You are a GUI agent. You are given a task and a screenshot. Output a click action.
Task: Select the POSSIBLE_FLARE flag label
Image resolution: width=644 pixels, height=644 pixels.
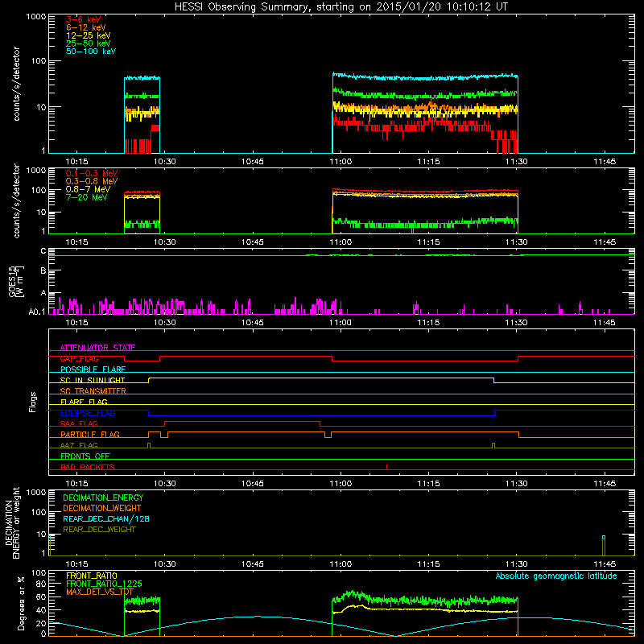(x=93, y=369)
